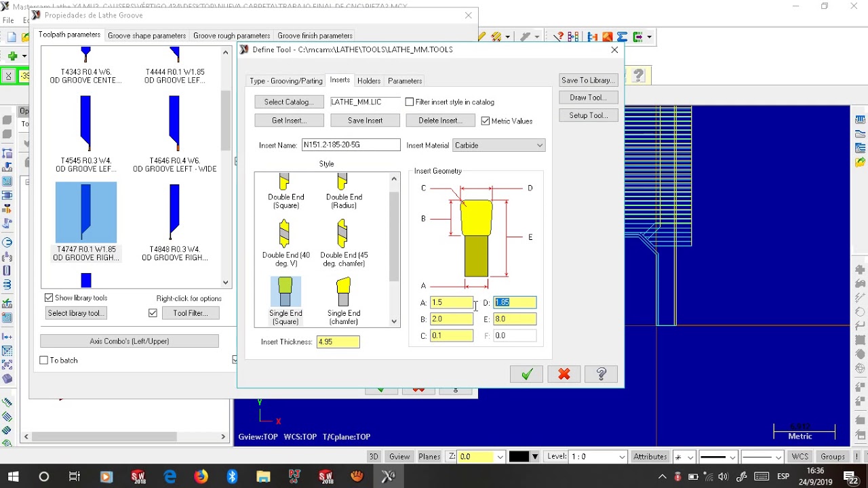Open the Groove finish parameters tab
This screenshot has width=868, height=488.
[x=315, y=35]
